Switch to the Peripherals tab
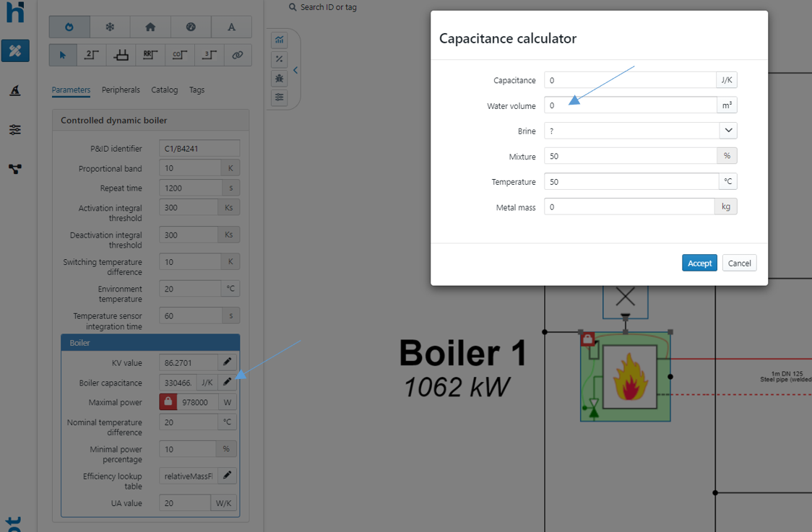812x532 pixels. point(121,90)
